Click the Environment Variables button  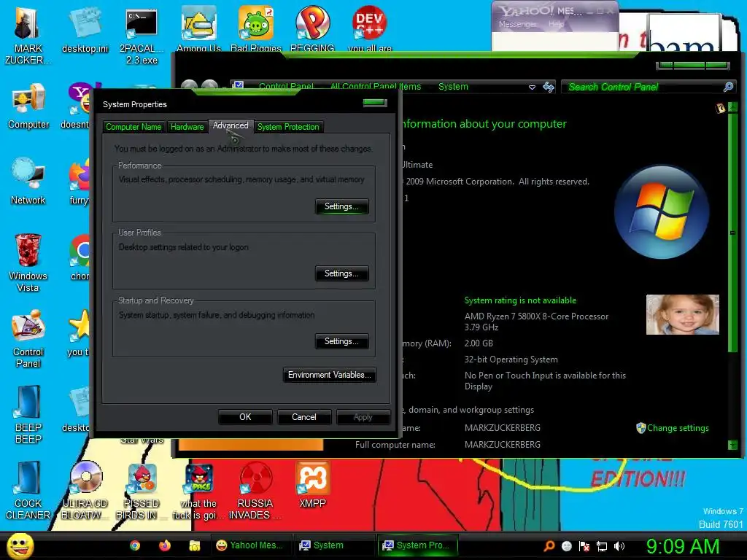pos(329,375)
